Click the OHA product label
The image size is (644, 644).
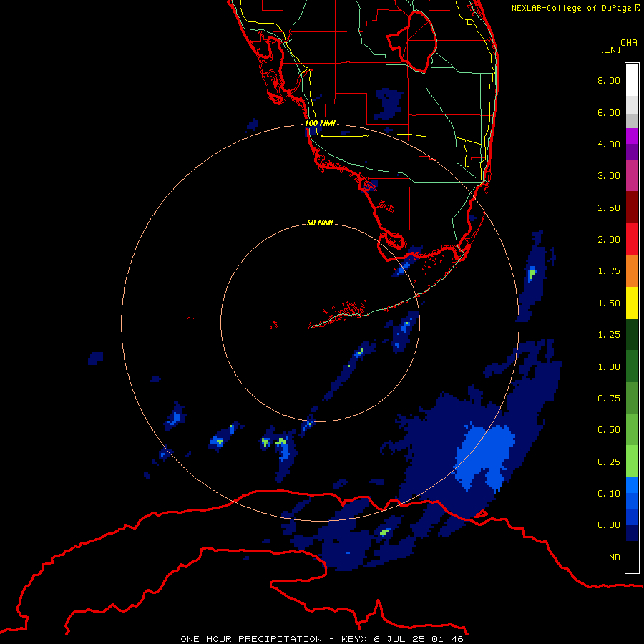click(x=629, y=43)
